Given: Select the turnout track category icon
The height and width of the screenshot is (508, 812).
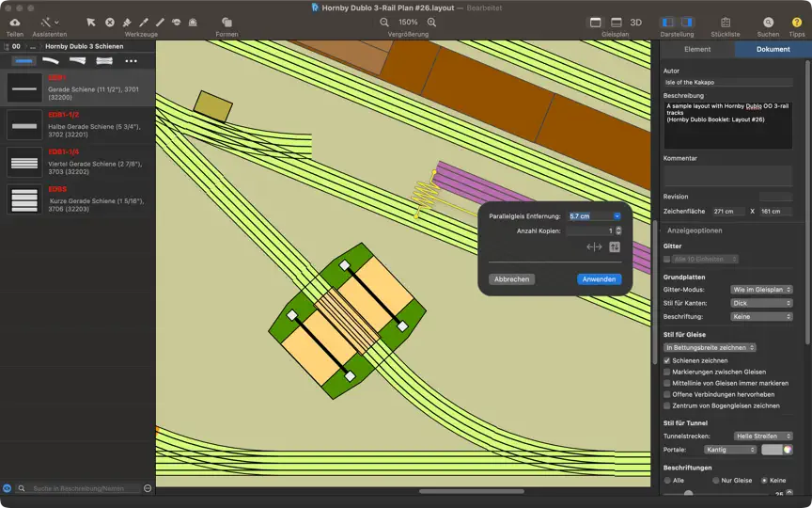Looking at the screenshot, I should pos(78,60).
